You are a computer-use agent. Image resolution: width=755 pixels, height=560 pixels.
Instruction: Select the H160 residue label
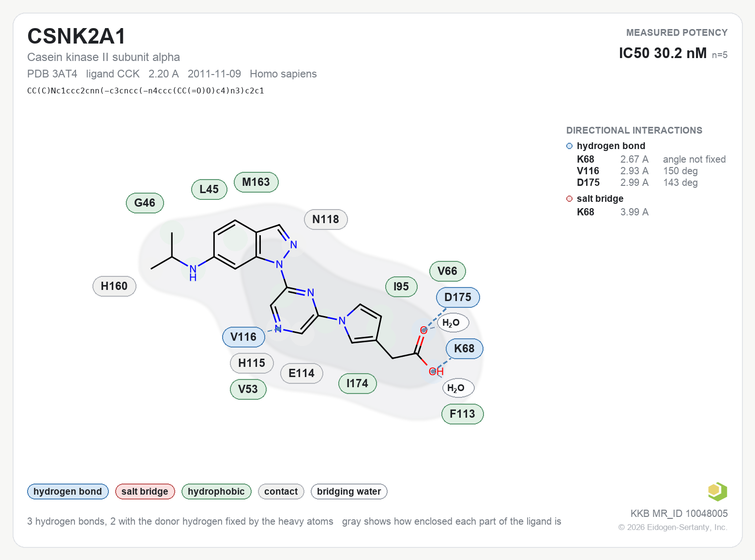click(114, 286)
